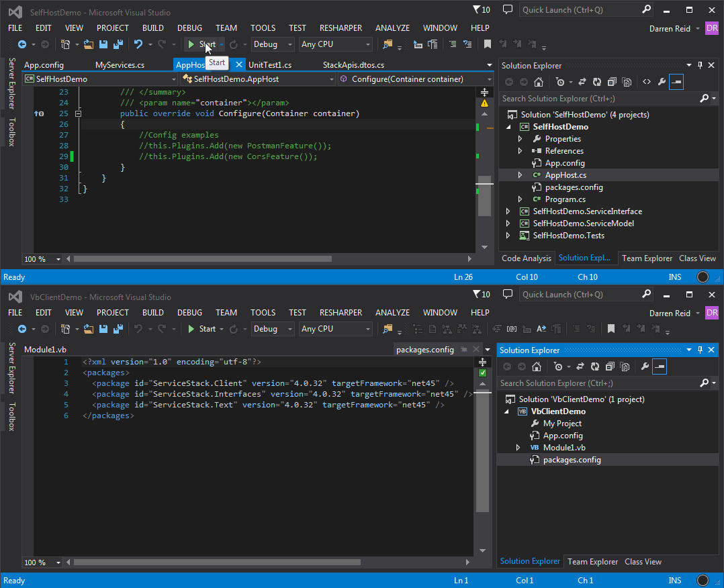Refresh the Solution Explorer
Screen dimensions: 724x588
598,82
